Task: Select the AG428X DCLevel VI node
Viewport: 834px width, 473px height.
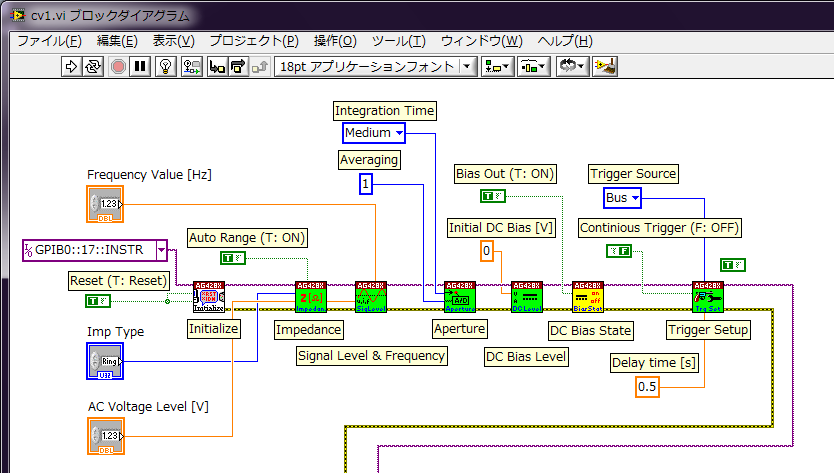Action: coord(527,297)
